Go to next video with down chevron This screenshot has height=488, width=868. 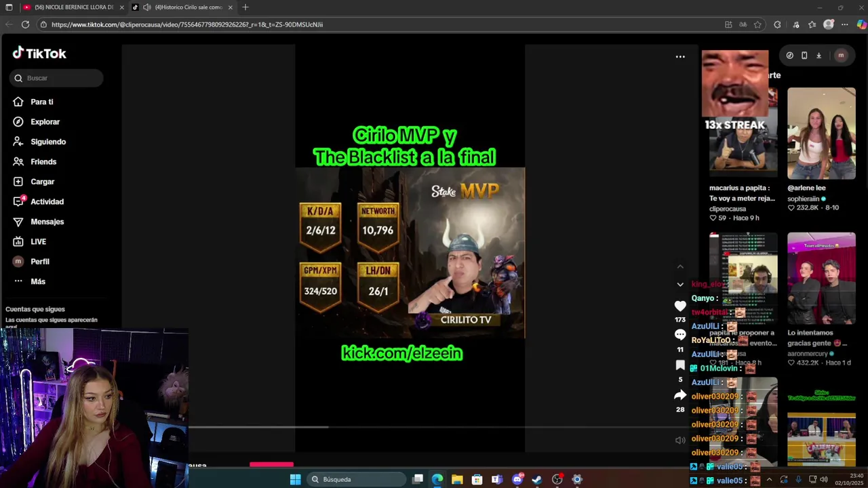680,284
